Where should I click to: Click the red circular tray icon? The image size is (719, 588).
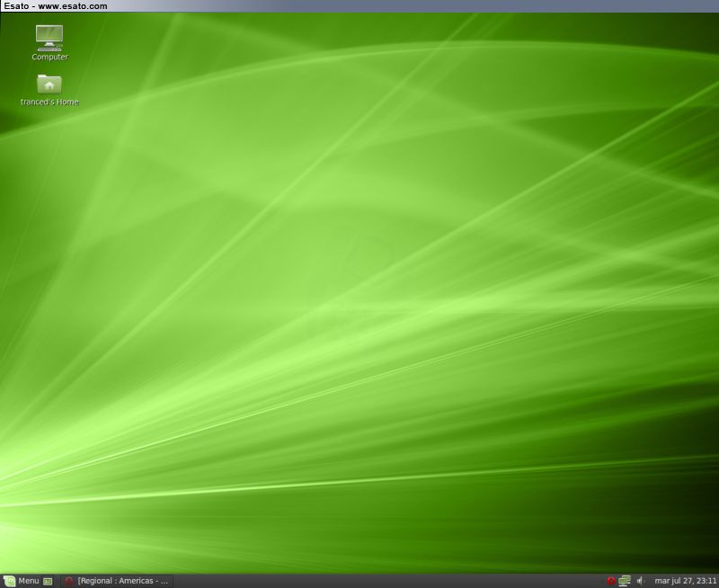[611, 581]
